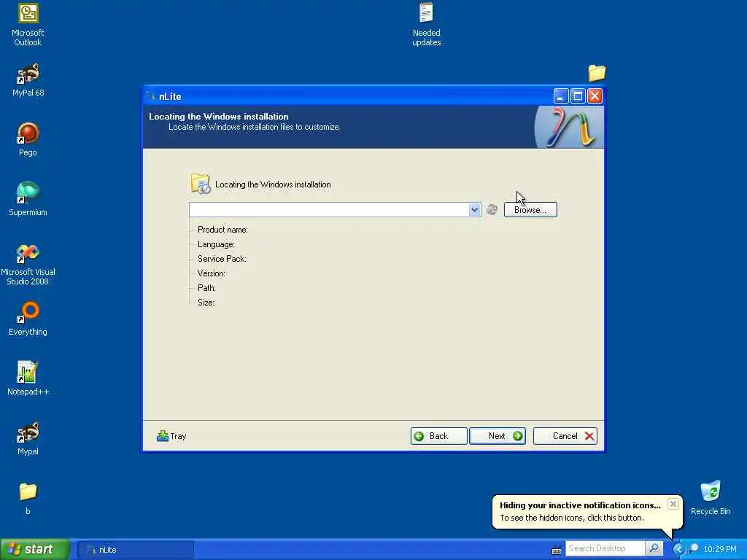Open the Windows start menu
This screenshot has height=560, width=747.
[x=35, y=549]
